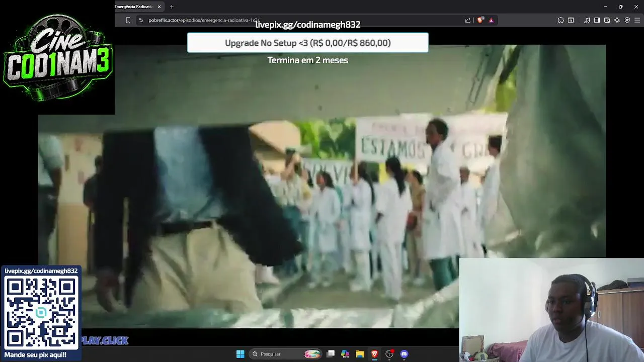
Task: Open the reading list icon in toolbar
Action: coord(571,20)
